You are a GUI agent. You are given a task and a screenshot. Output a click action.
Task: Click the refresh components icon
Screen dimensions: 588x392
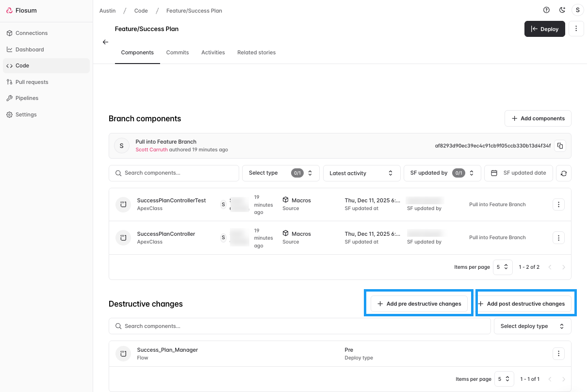click(x=563, y=173)
